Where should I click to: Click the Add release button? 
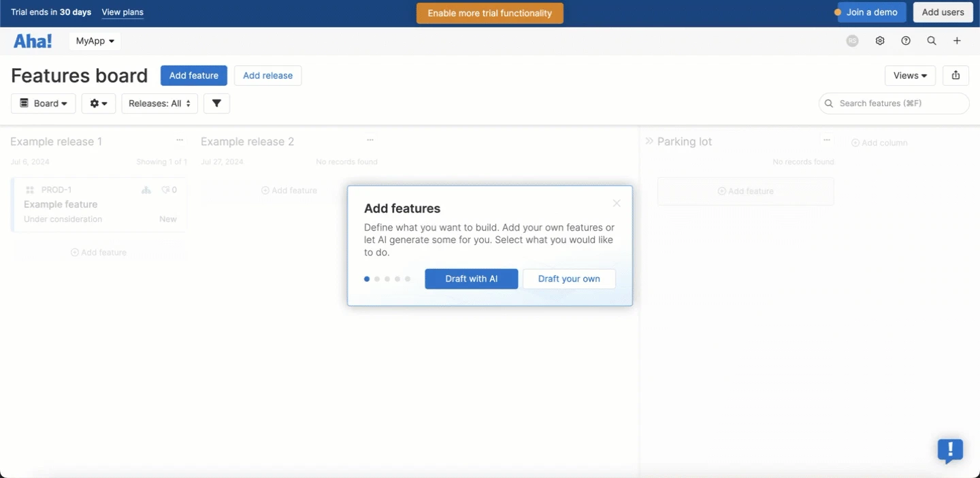pyautogui.click(x=267, y=76)
